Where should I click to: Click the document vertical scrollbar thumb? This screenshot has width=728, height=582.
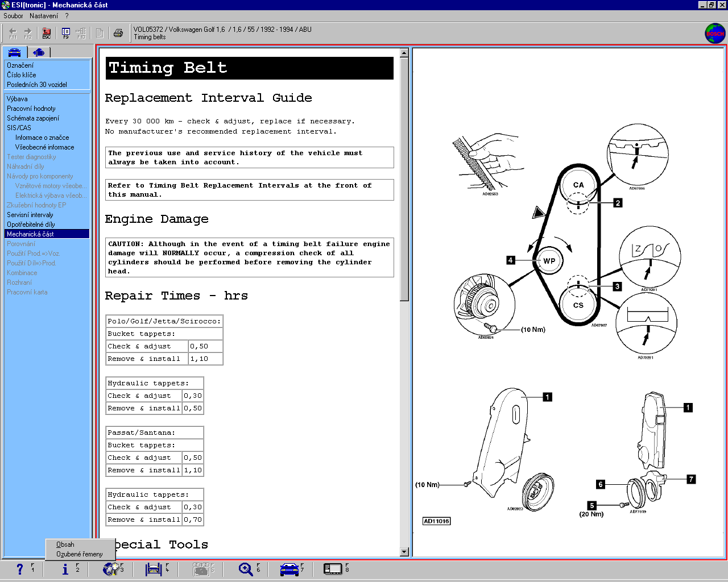point(404,179)
